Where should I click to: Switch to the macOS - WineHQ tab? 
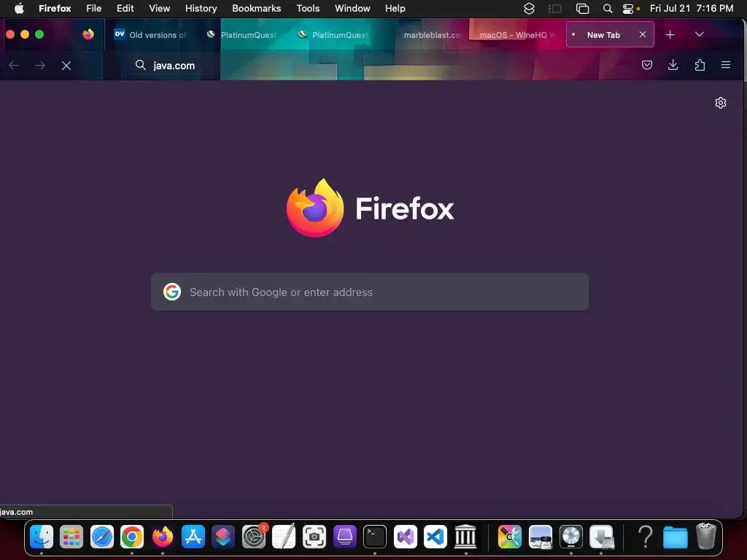point(516,35)
